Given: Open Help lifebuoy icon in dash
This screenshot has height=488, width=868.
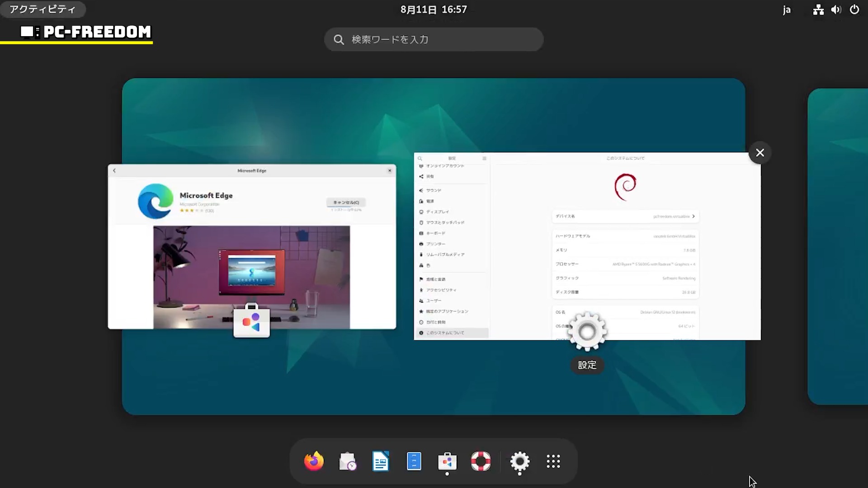Looking at the screenshot, I should coord(481,461).
